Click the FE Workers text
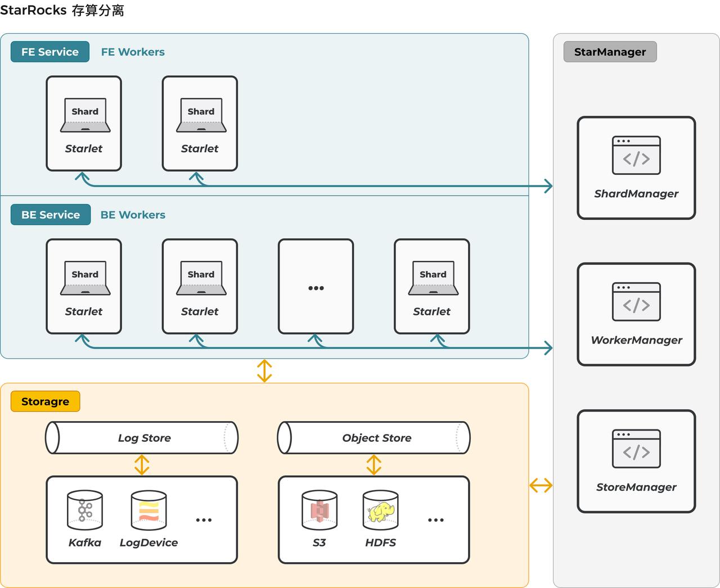The height and width of the screenshot is (588, 720). [133, 52]
